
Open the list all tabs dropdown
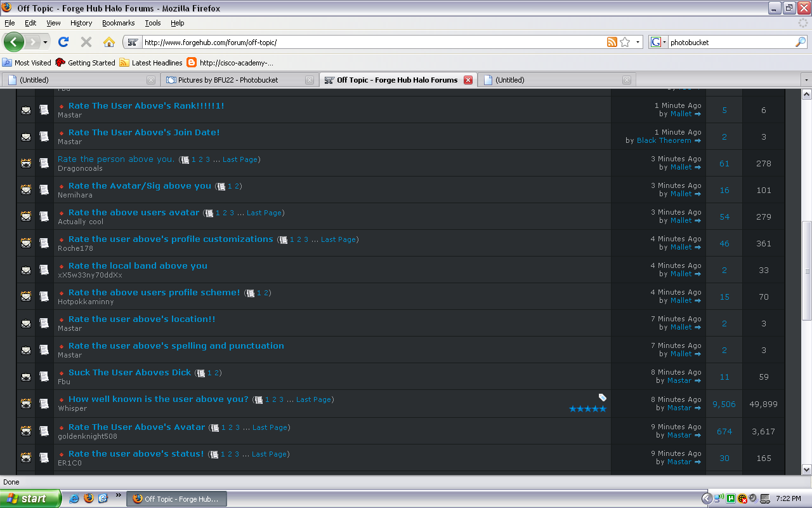[806, 80]
